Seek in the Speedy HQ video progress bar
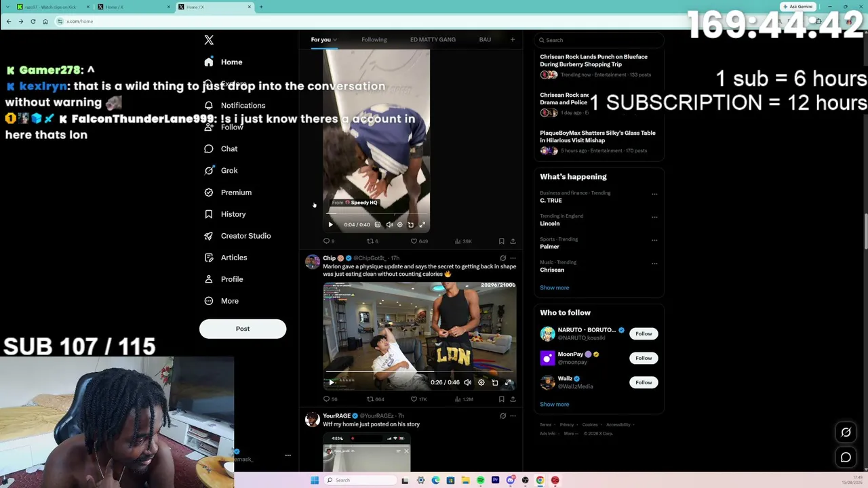The height and width of the screenshot is (488, 868). [x=376, y=213]
